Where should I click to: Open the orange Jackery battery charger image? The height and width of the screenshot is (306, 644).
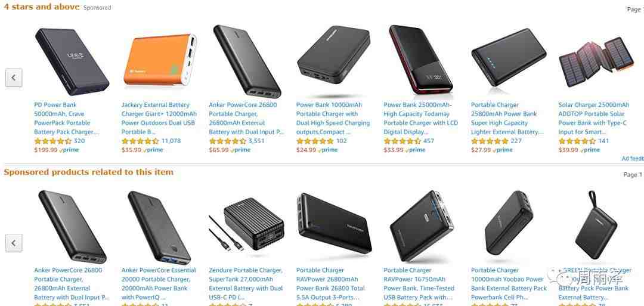[160, 60]
